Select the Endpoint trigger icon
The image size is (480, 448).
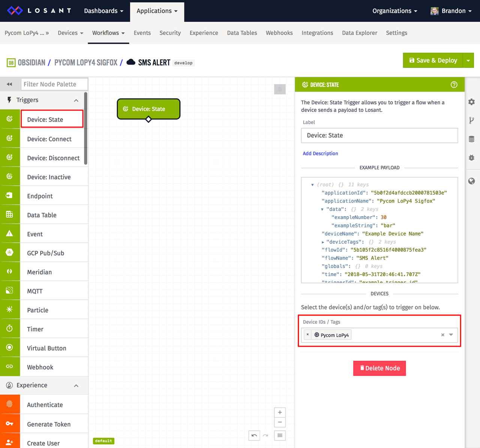10,195
